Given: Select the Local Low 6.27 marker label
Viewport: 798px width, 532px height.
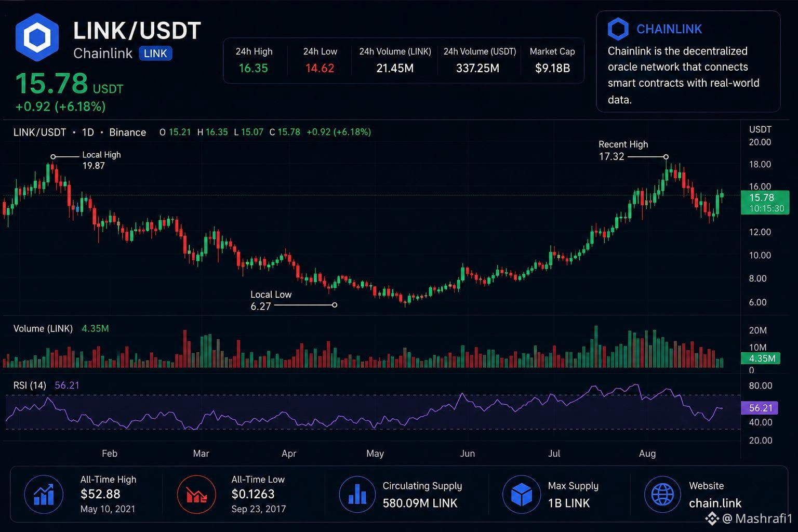Looking at the screenshot, I should tap(271, 300).
